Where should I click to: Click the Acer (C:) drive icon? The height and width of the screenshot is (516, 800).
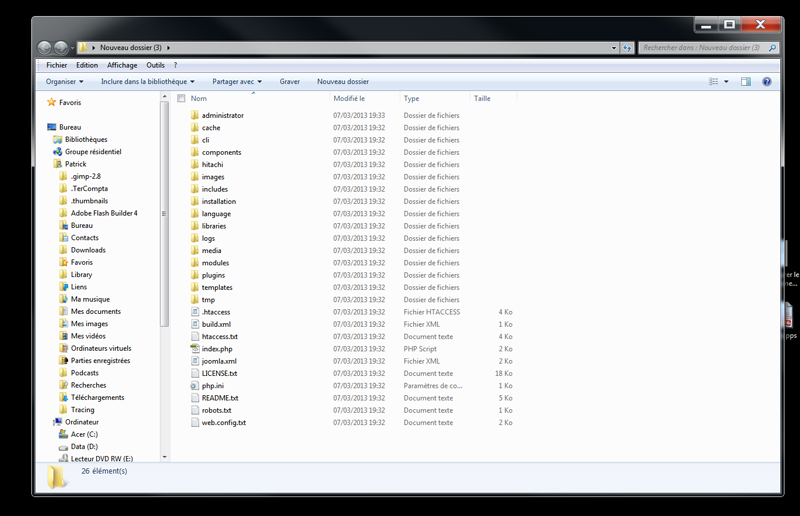tap(62, 434)
